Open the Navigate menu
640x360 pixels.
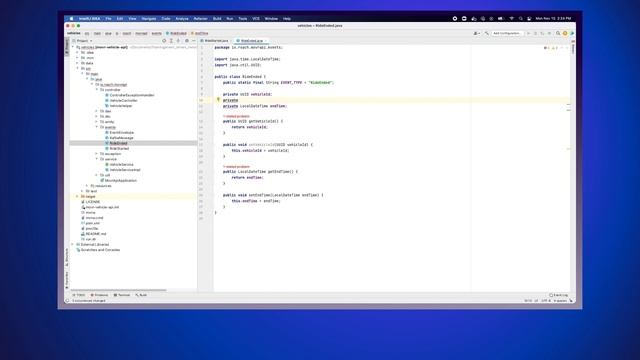click(149, 18)
